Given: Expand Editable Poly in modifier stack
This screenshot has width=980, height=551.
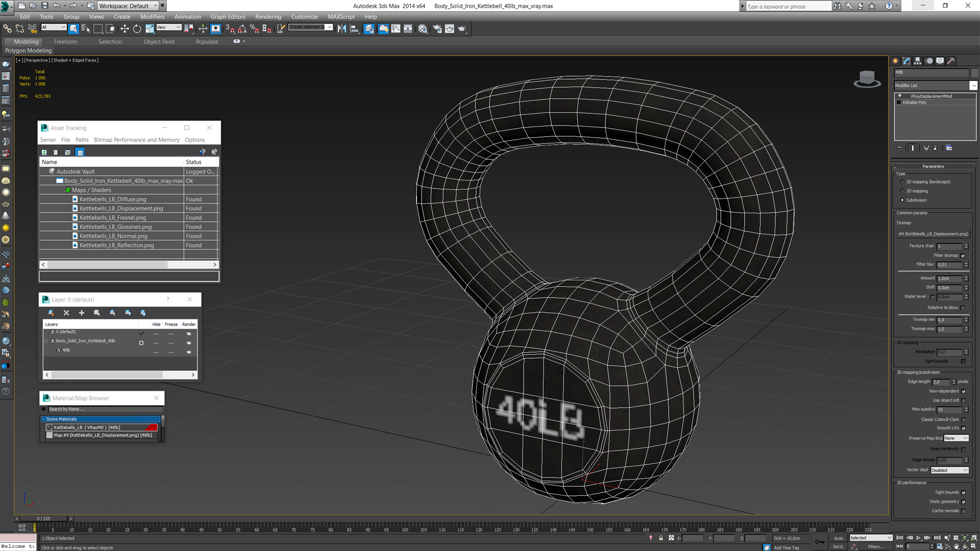Looking at the screenshot, I should [899, 103].
